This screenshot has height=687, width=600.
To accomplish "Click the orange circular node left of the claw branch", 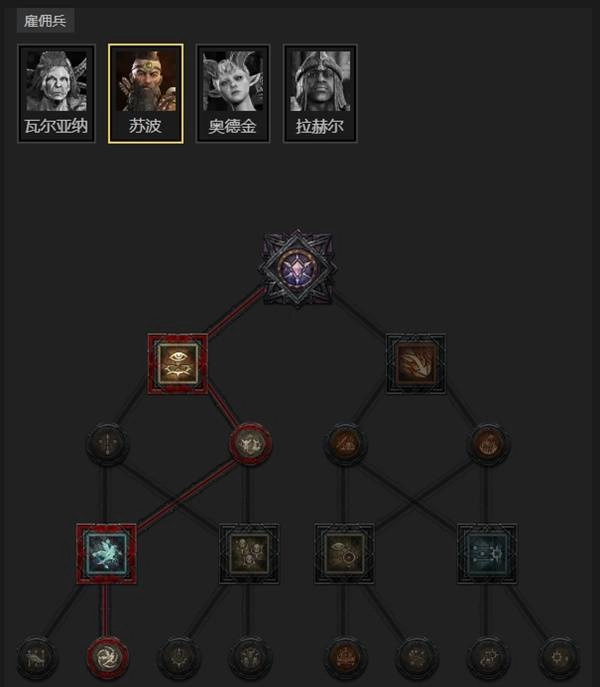I will point(345,444).
